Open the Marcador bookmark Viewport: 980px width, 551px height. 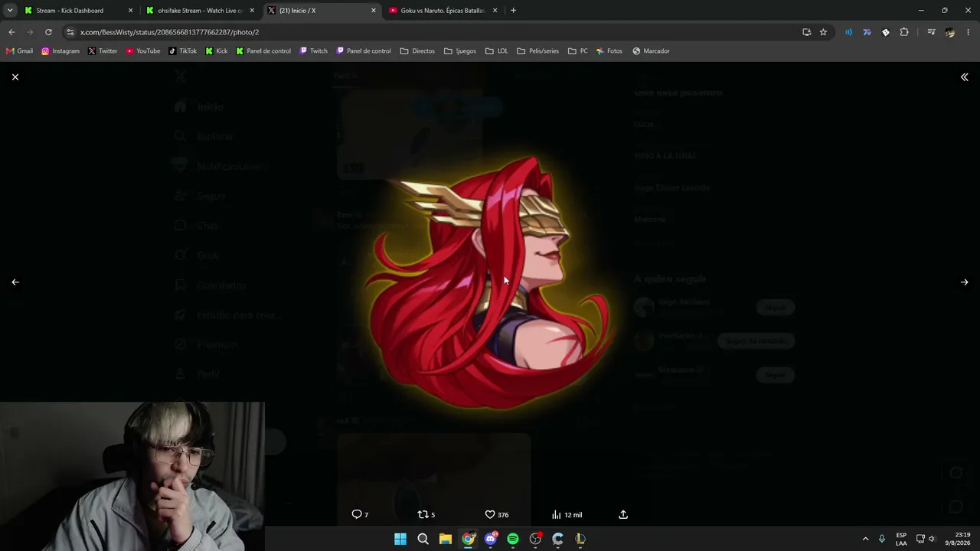pos(651,51)
